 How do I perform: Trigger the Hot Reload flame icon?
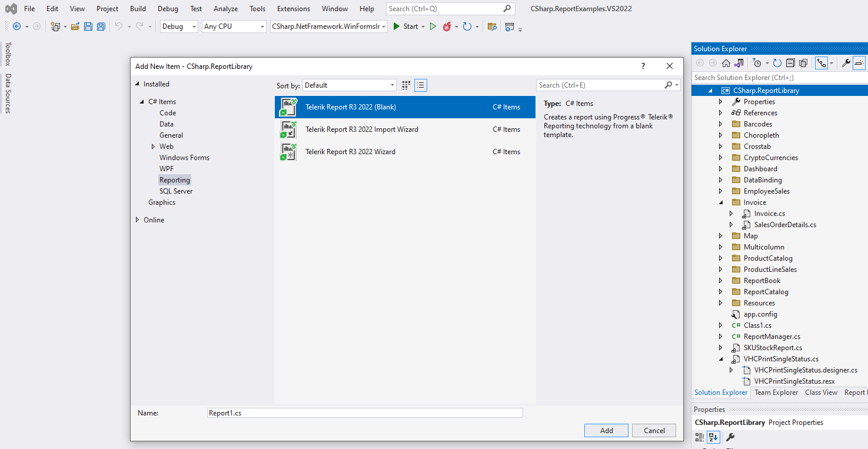point(447,26)
